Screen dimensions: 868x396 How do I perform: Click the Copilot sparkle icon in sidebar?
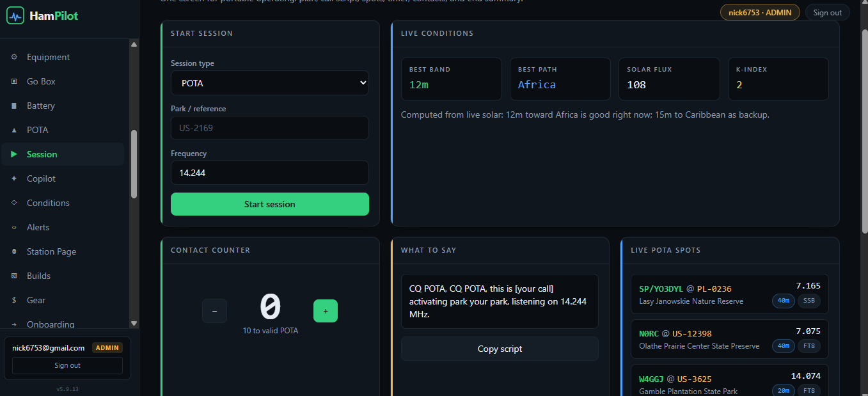pyautogui.click(x=14, y=178)
